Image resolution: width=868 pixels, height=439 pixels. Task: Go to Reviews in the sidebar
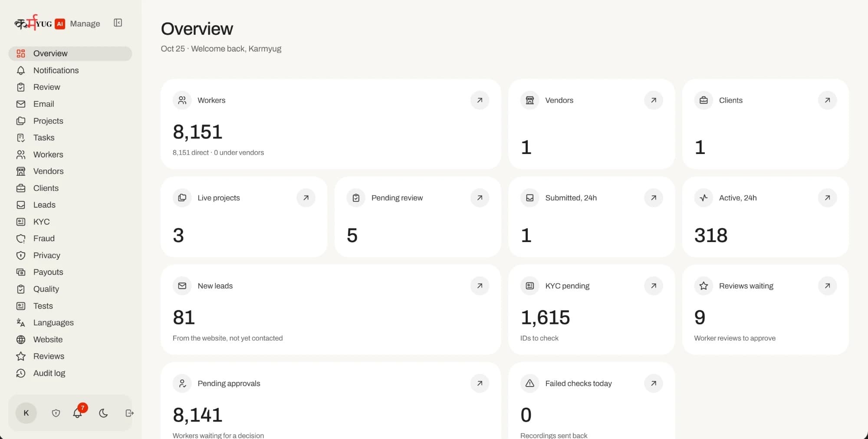pos(70,356)
